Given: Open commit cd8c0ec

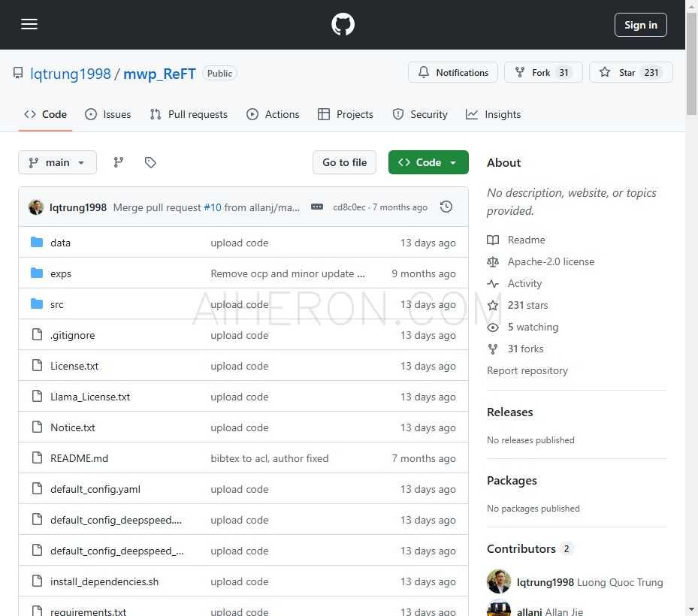Looking at the screenshot, I should tap(349, 207).
